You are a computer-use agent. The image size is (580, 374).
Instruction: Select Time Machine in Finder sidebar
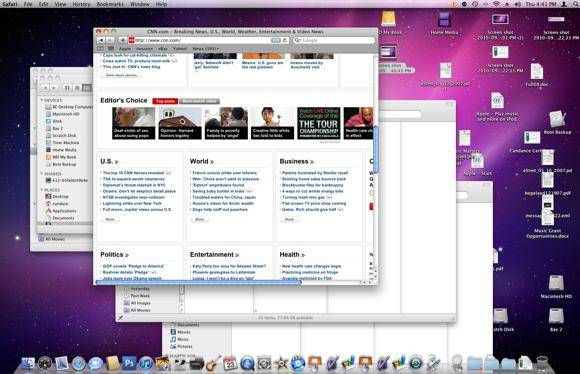62,142
